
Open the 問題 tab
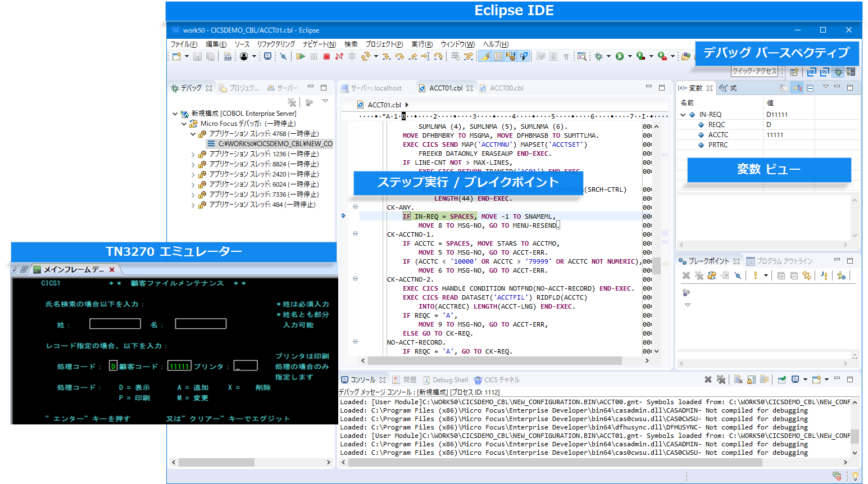[x=404, y=380]
